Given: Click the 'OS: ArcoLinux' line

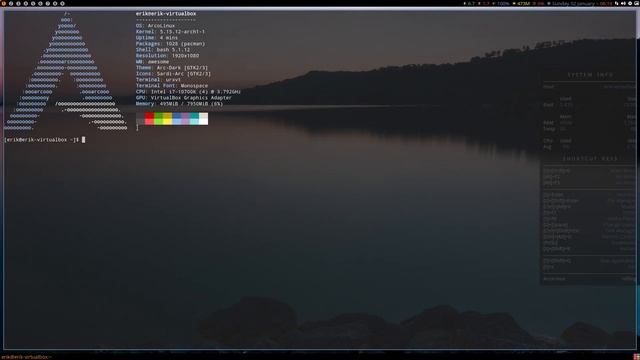Looking at the screenshot, I should 156,25.
